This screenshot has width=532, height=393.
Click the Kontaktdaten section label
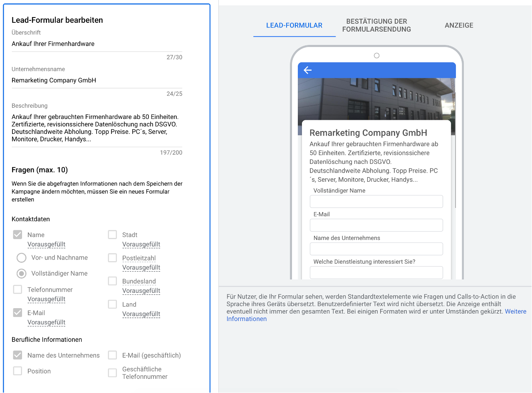pyautogui.click(x=31, y=219)
